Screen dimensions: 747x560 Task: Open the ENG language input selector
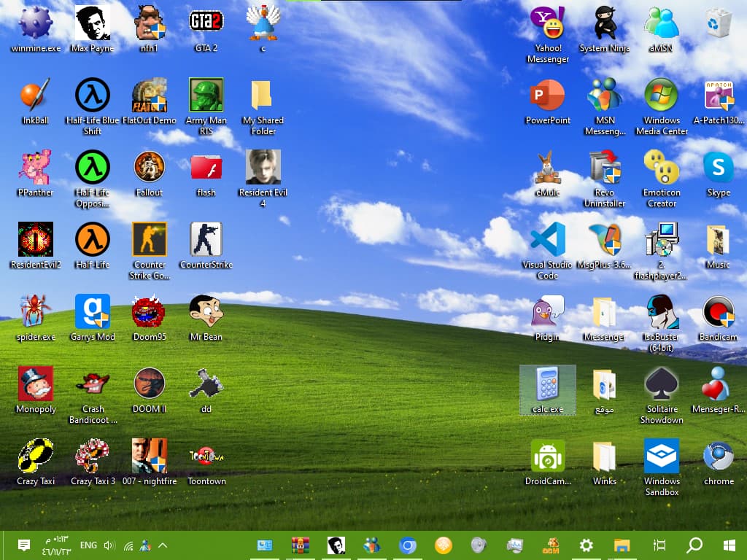pos(88,545)
